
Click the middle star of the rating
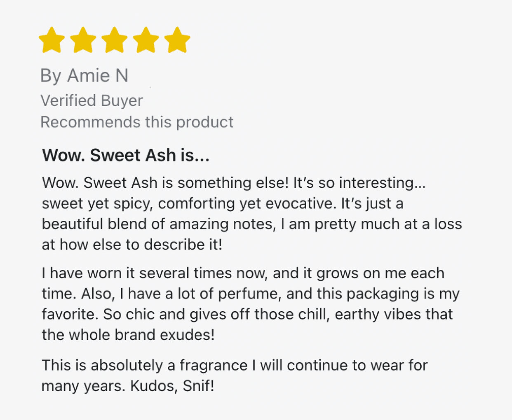[x=114, y=40]
